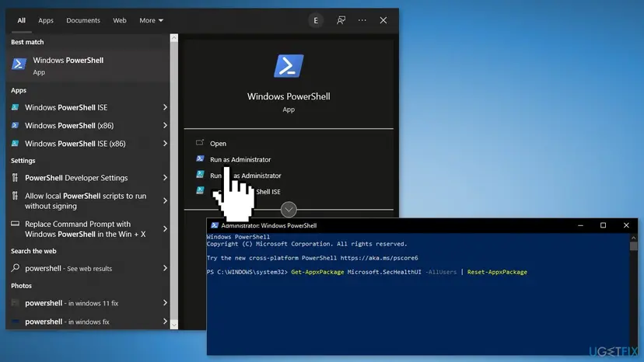Click the Settings section header
The image size is (644, 362).
pyautogui.click(x=23, y=161)
